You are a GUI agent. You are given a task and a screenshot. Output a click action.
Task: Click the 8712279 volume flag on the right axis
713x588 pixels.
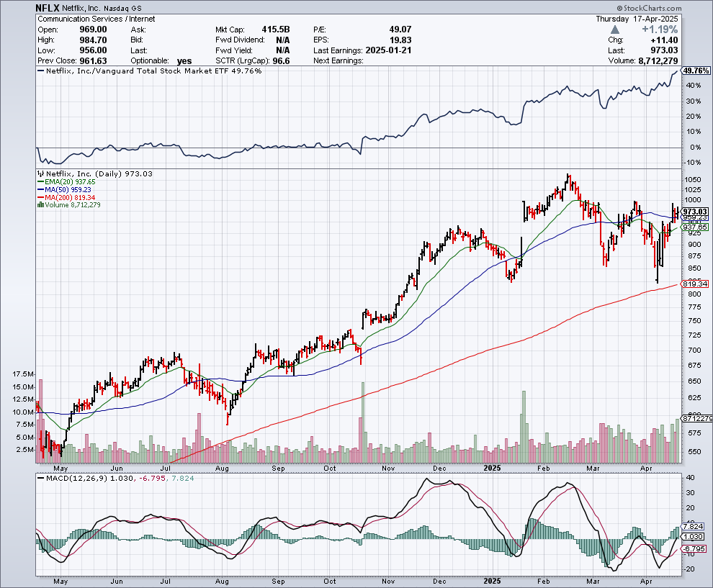coord(696,418)
